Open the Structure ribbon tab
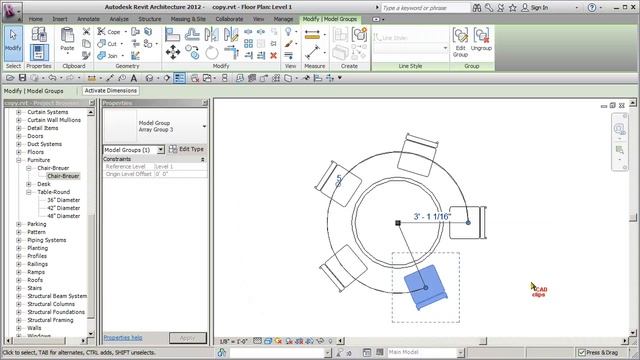This screenshot has width=640, height=360. click(149, 19)
